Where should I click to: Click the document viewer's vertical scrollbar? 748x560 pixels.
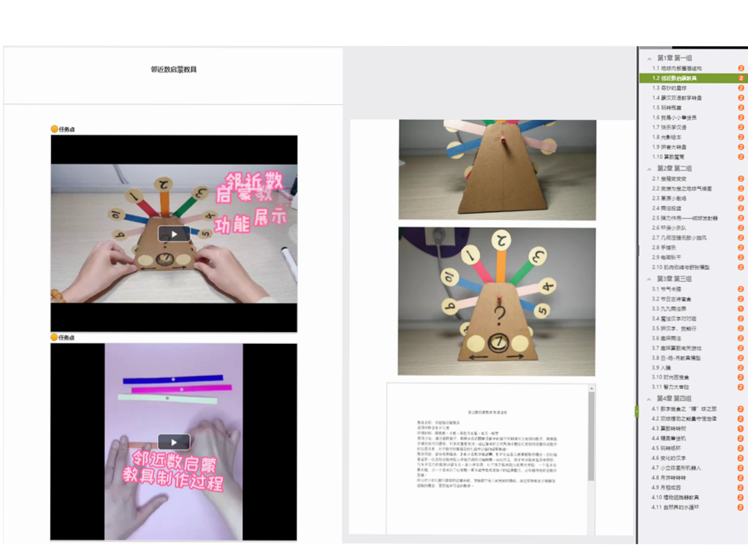[592, 438]
